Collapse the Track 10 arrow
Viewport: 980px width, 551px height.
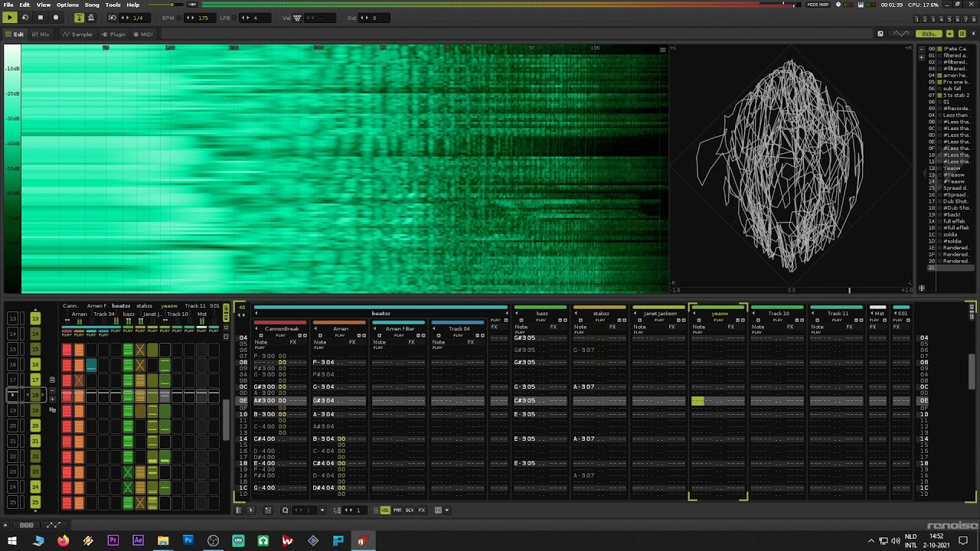click(x=753, y=313)
